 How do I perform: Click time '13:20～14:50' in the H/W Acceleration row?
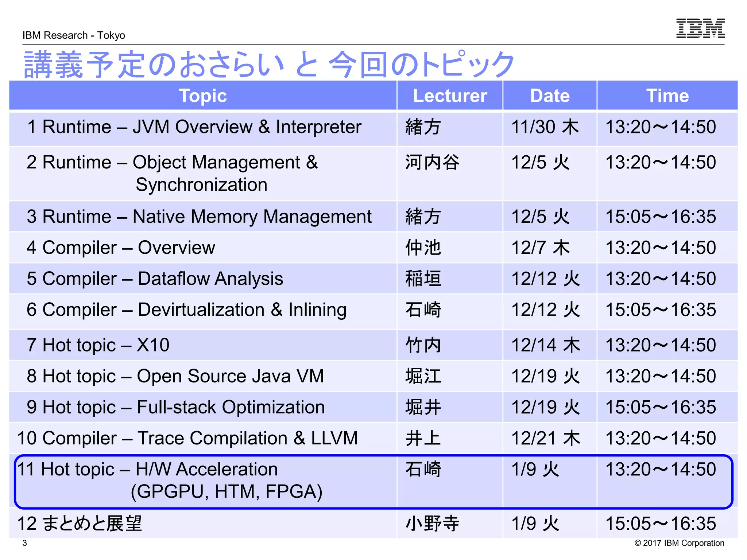661,470
